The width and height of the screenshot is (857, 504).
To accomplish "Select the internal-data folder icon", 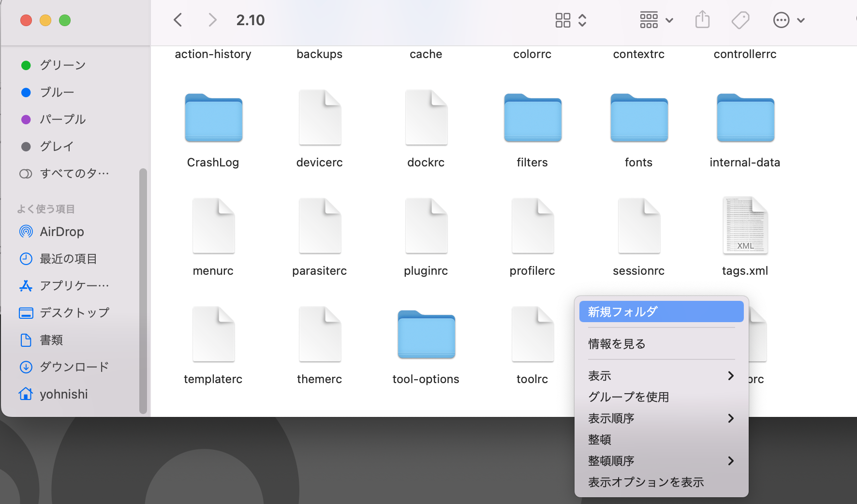I will pos(745,118).
